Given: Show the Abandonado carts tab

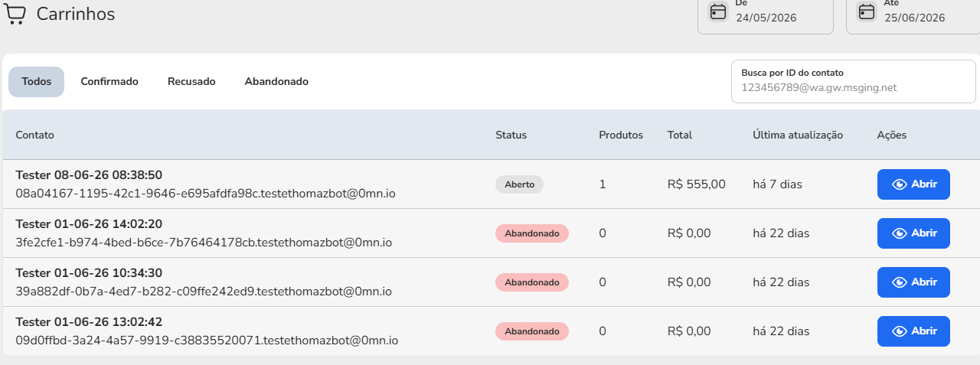Looking at the screenshot, I should coord(276,82).
